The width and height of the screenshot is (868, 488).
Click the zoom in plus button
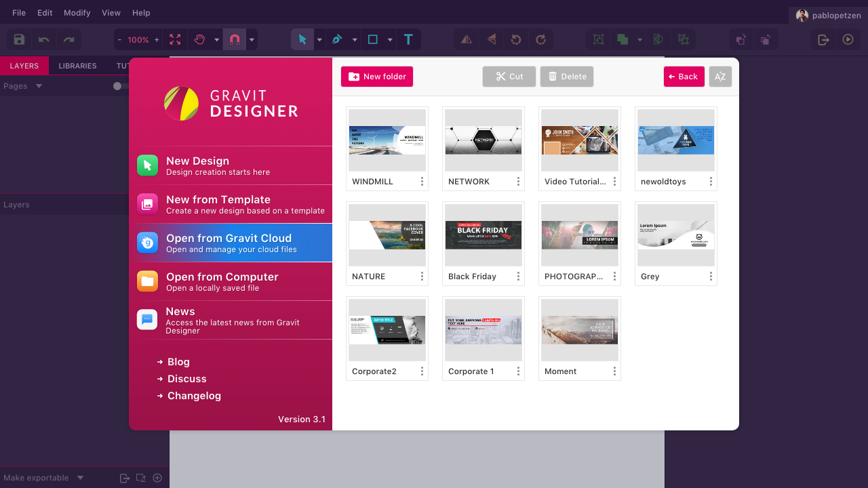157,40
